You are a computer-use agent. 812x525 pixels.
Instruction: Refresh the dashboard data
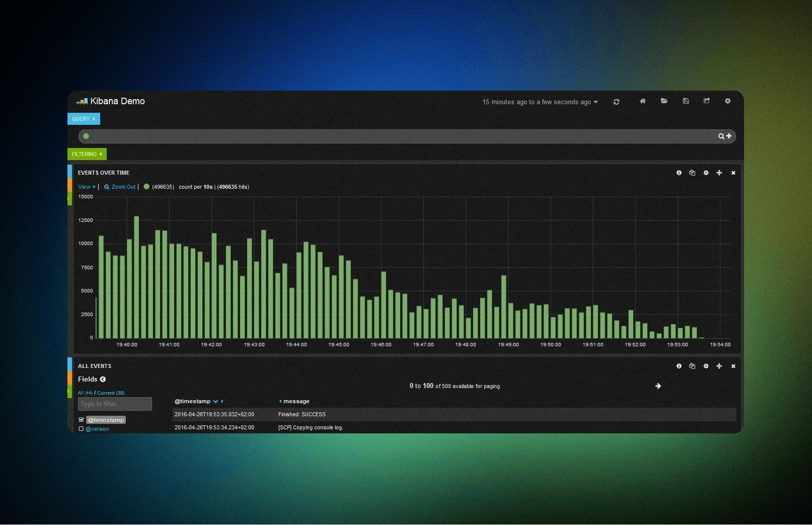click(x=616, y=102)
